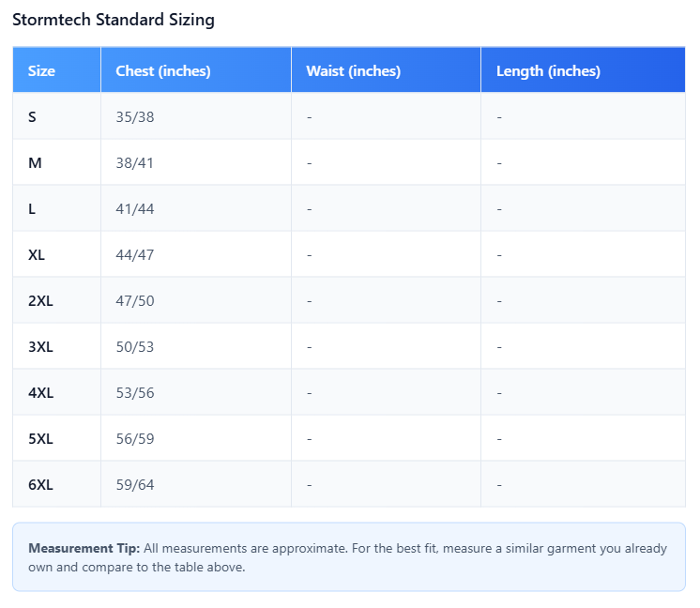The height and width of the screenshot is (608, 700).
Task: Click the 2XL size cell
Action: [x=56, y=301]
